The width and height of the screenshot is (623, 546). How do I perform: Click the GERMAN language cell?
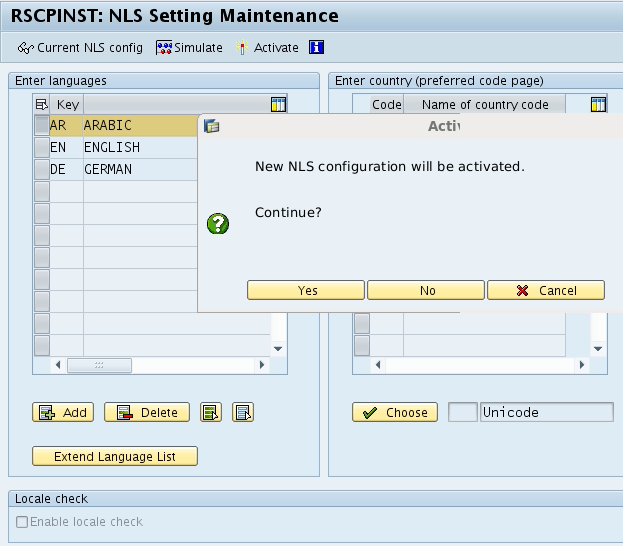(x=140, y=169)
